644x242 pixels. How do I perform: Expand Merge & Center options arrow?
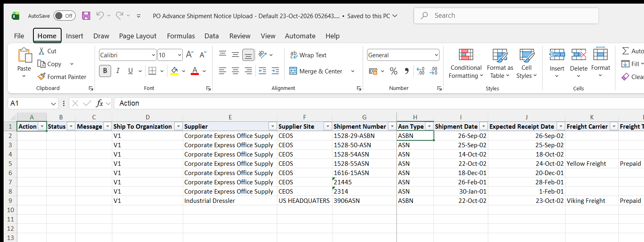353,71
